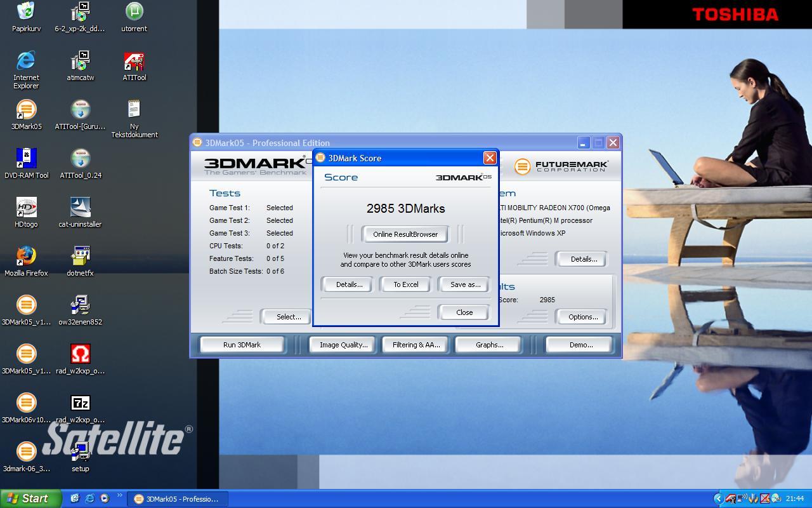Click the Show Desktop quick launch icon
The height and width of the screenshot is (508, 812).
74,498
